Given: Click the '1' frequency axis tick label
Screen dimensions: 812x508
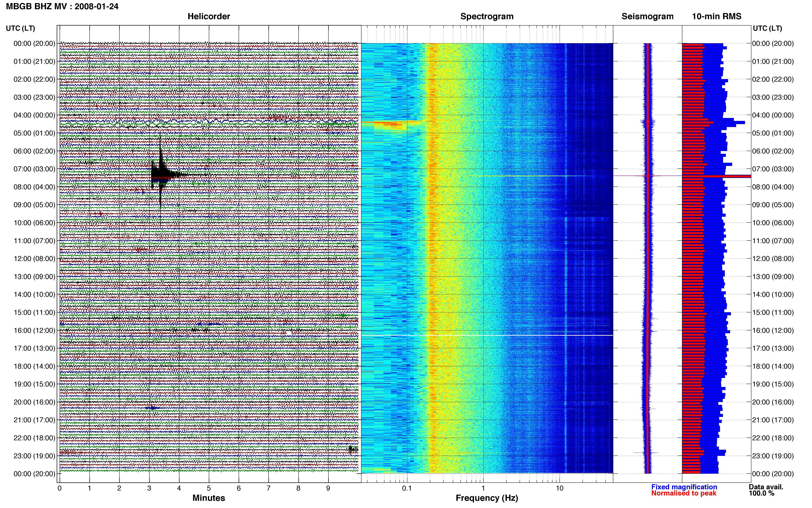Looking at the screenshot, I should click(x=483, y=488).
